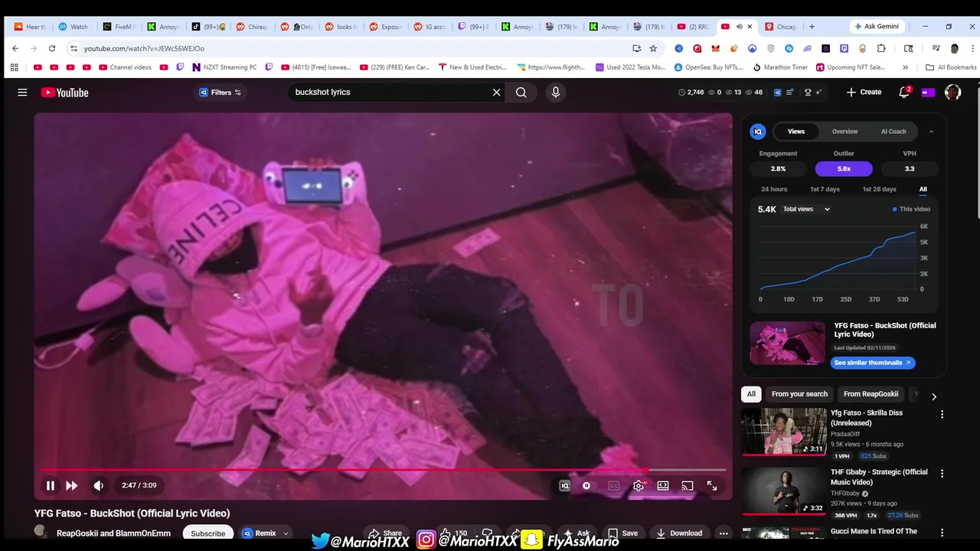This screenshot has width=980, height=551.
Task: Show more bookmarks with double chevron
Action: click(x=906, y=67)
